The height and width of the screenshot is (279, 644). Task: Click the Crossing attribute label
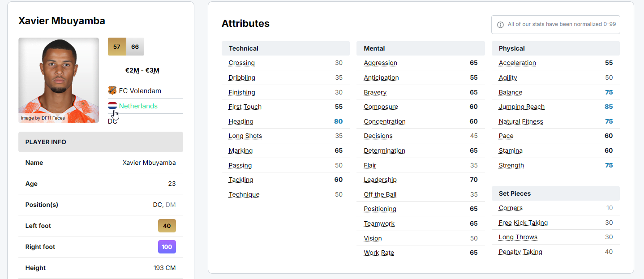click(241, 63)
